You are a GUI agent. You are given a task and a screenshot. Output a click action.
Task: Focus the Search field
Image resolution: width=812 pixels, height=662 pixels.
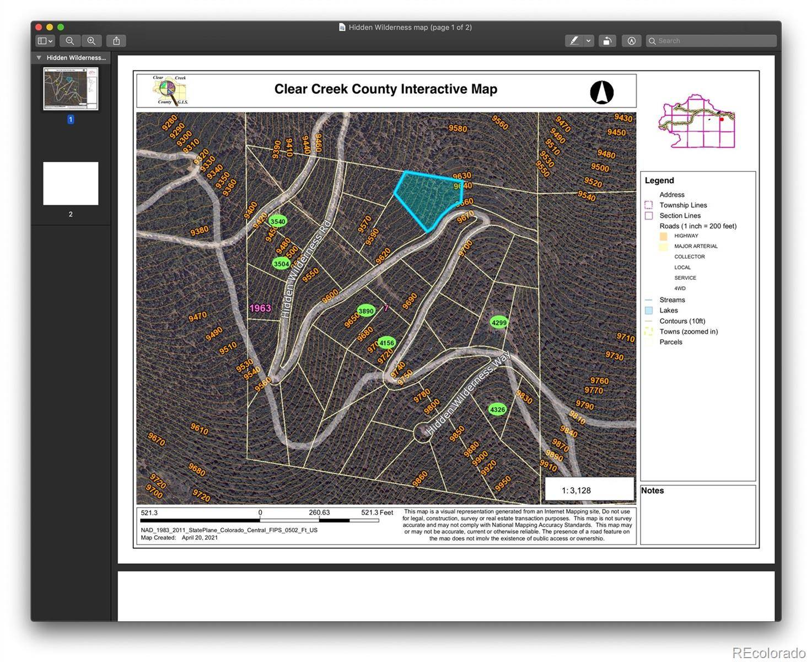pyautogui.click(x=711, y=41)
